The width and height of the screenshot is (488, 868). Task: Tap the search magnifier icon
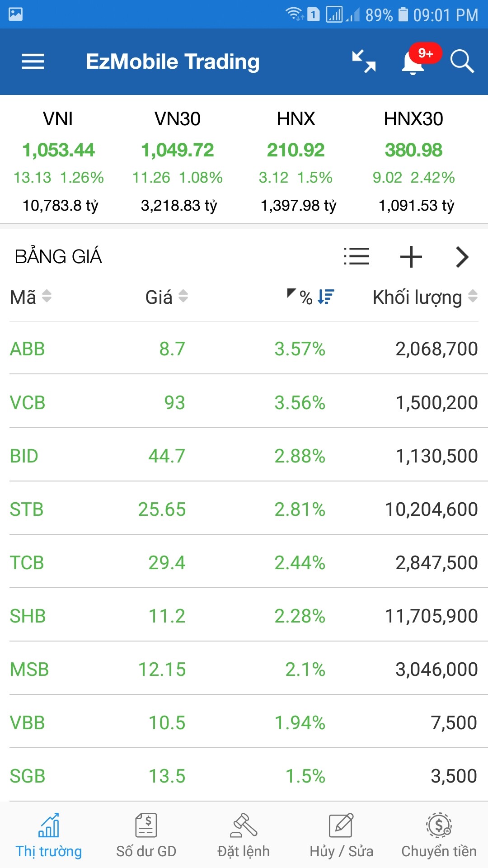pos(462,61)
